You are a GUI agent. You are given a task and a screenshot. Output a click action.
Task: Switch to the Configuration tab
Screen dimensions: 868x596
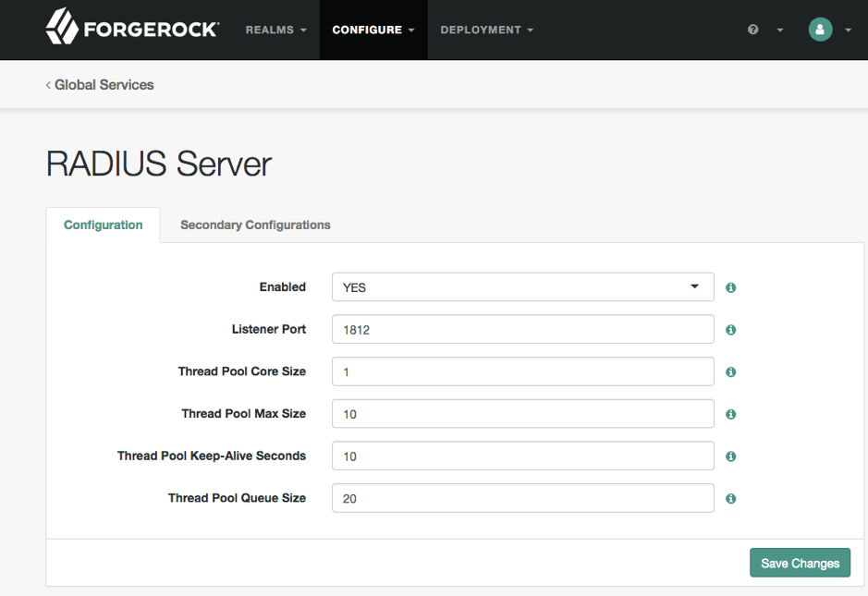tap(103, 225)
